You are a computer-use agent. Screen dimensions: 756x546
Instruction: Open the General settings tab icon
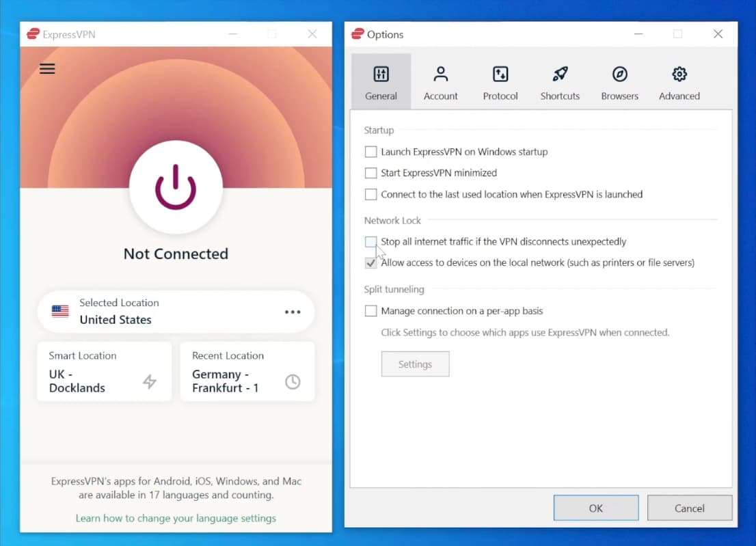point(381,74)
